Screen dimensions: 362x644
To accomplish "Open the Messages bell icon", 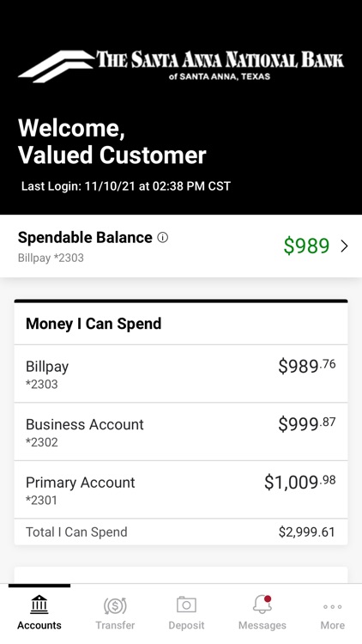I will tap(262, 605).
